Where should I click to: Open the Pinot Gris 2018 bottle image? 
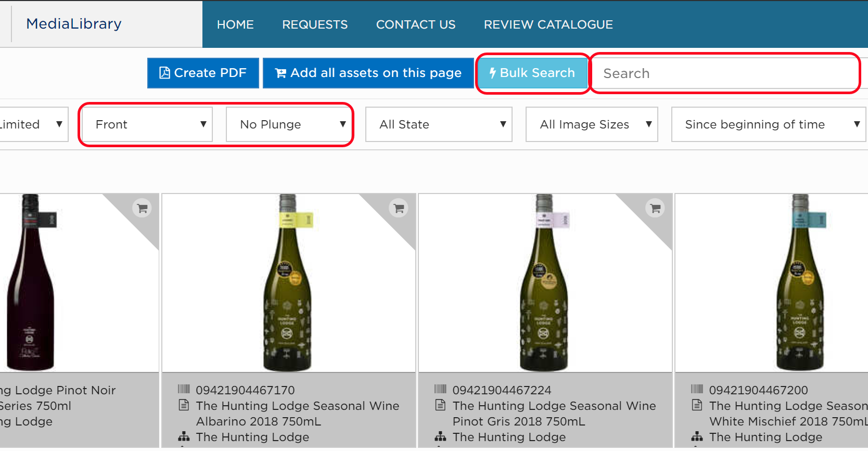(x=544, y=282)
